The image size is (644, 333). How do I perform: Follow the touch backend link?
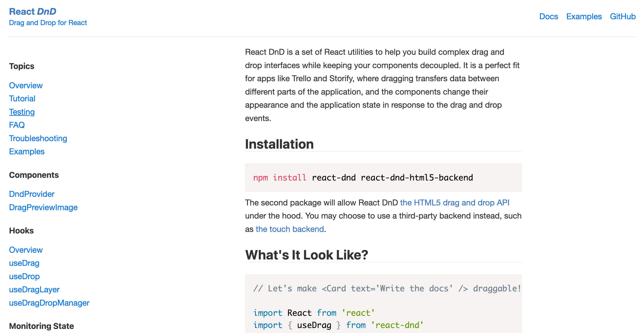[x=289, y=229]
